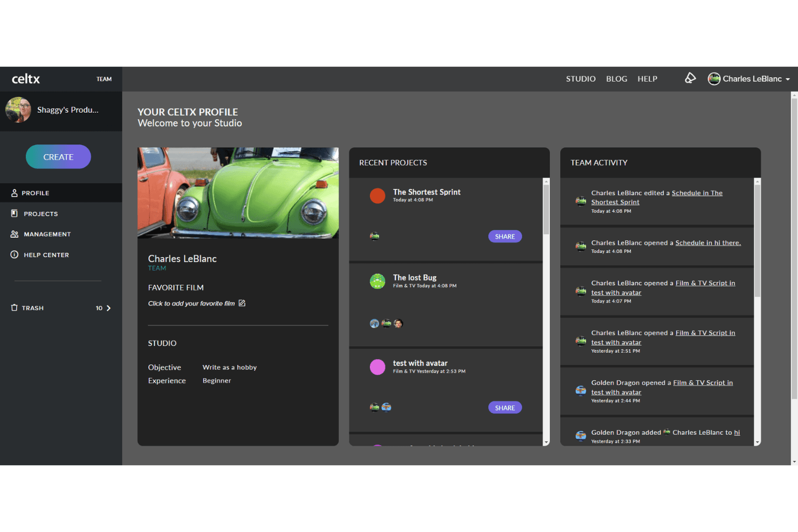The height and width of the screenshot is (532, 798).
Task: Click 'Write as a hobby' objective value
Action: tap(230, 367)
